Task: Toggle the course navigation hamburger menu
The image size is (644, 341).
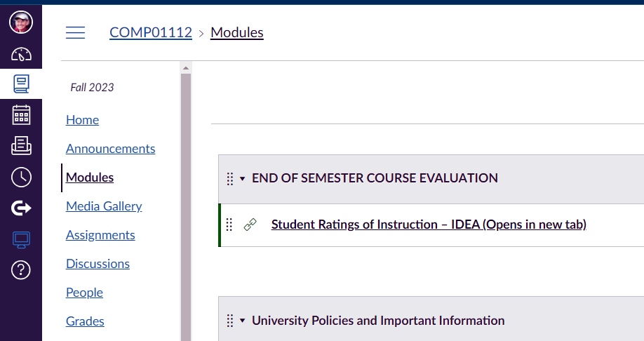Action: (75, 32)
